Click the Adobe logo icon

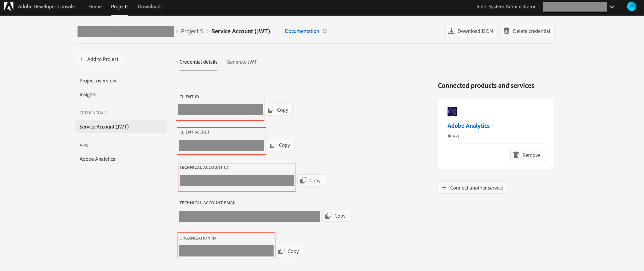click(9, 7)
